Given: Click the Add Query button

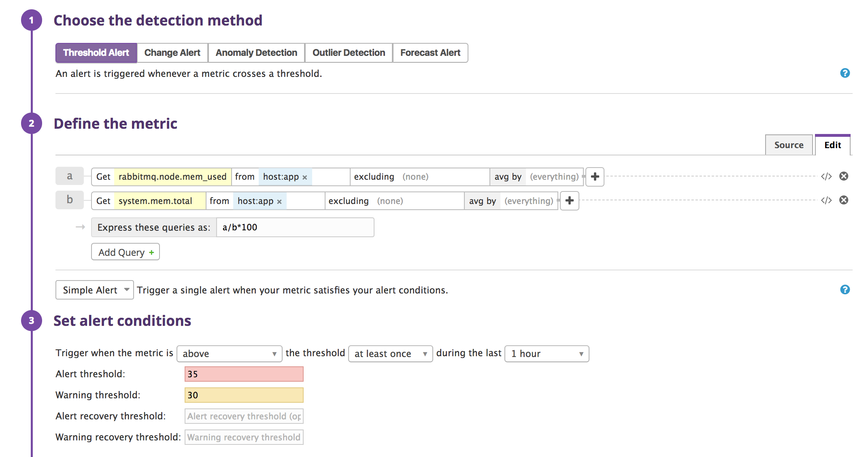Looking at the screenshot, I should click(x=125, y=251).
